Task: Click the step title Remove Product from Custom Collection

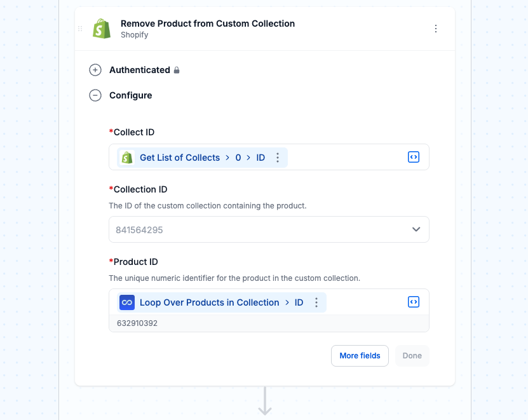Action: [208, 24]
